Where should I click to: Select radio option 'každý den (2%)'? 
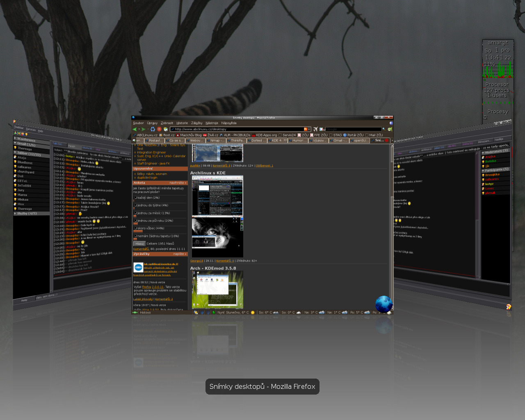[136, 198]
